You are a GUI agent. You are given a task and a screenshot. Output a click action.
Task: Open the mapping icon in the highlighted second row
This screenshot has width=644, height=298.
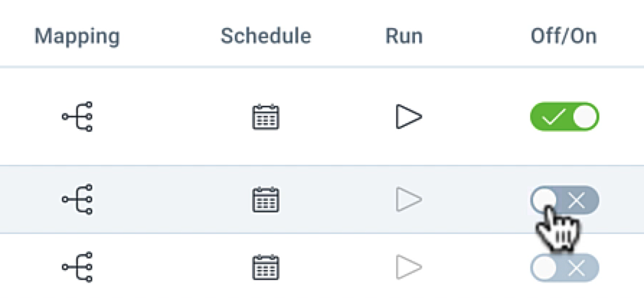[x=78, y=199]
